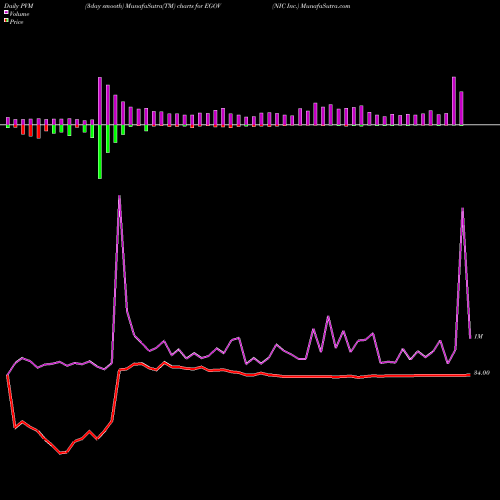Screen dimensions: 500x500
Task: Click the 1M volume end label
Action: 478,337
